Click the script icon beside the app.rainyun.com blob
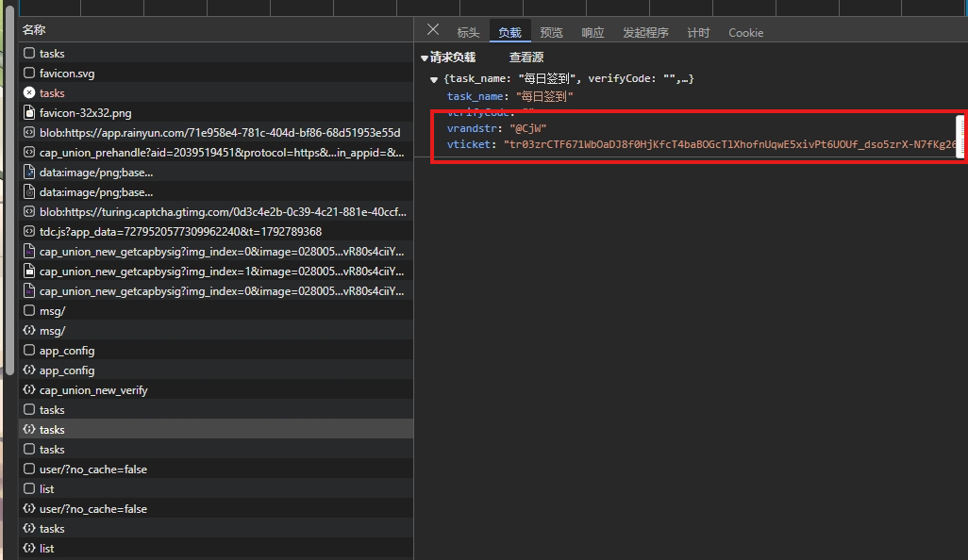The image size is (968, 560). pyautogui.click(x=29, y=133)
